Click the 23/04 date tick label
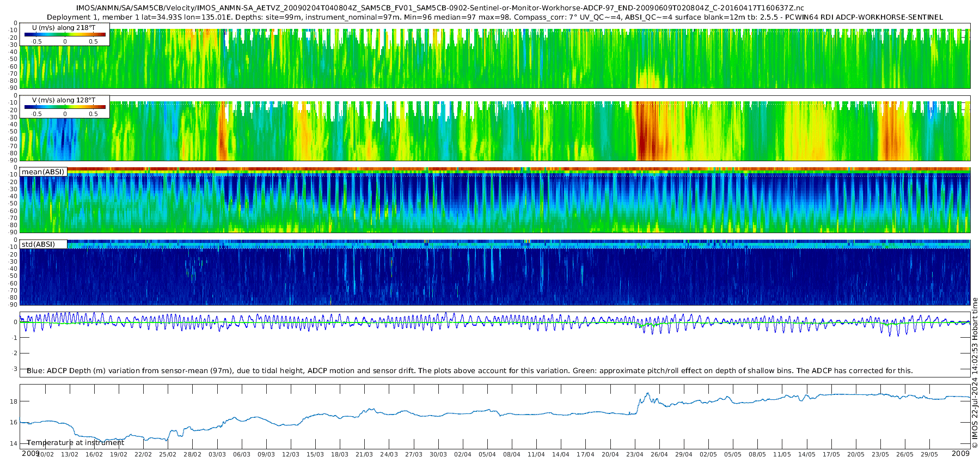The height and width of the screenshot is (463, 980). point(635,454)
